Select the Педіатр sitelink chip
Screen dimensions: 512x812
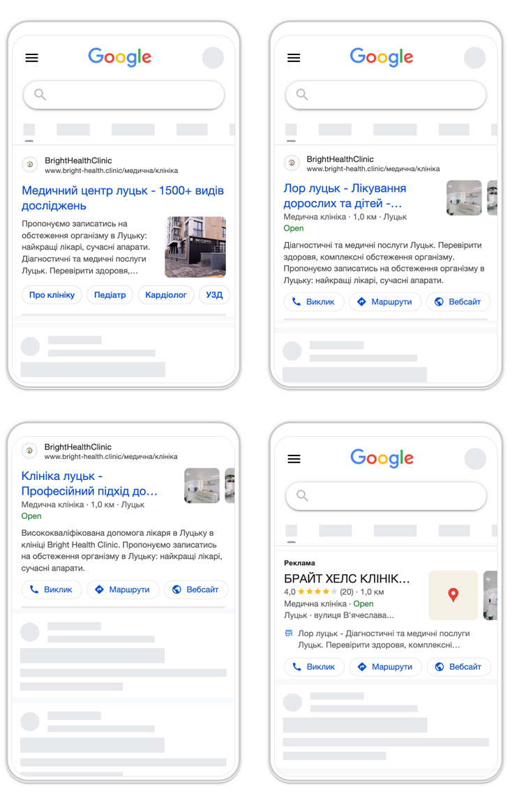point(110,294)
